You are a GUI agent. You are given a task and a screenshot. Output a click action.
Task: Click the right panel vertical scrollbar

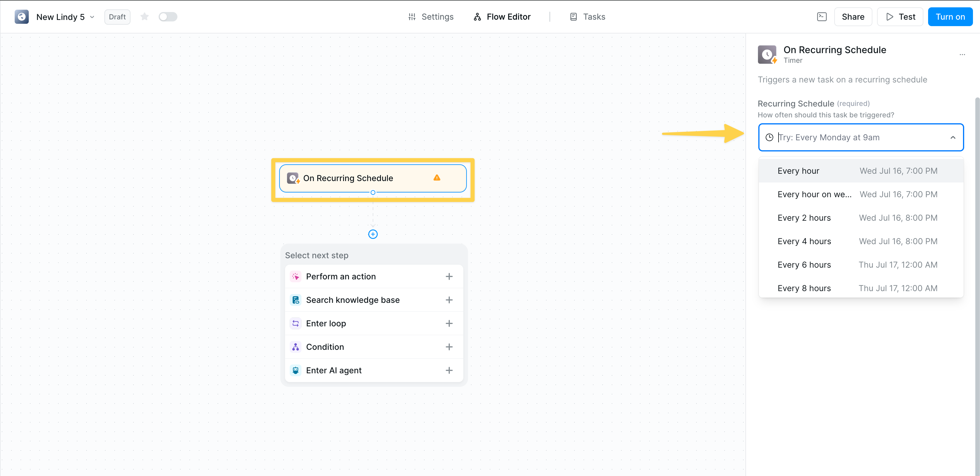977,266
